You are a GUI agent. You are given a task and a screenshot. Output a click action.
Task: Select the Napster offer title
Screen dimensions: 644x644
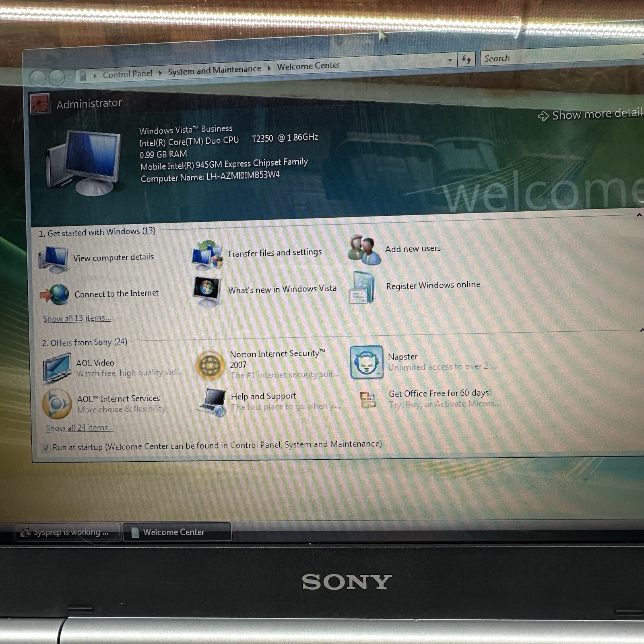pos(402,357)
